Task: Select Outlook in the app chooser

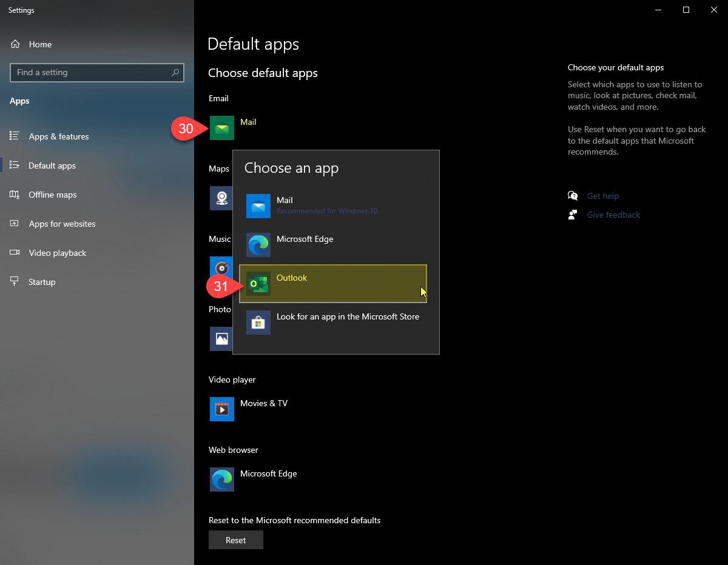Action: [333, 283]
